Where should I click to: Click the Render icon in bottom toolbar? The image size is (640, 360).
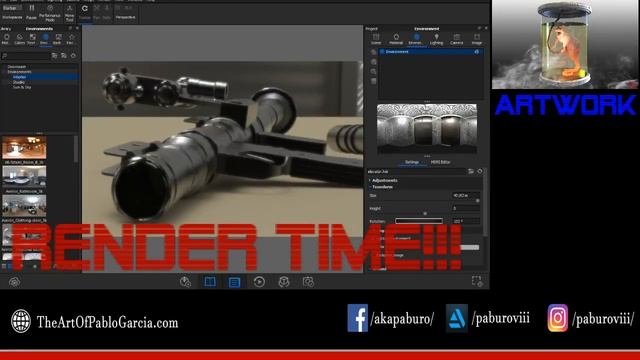coord(308,282)
